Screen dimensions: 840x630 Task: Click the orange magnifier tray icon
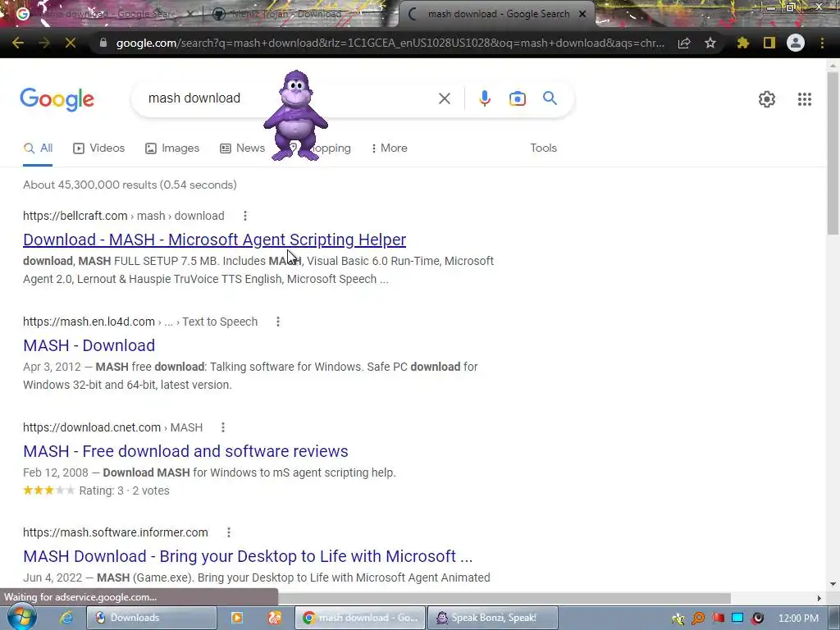tap(698, 619)
